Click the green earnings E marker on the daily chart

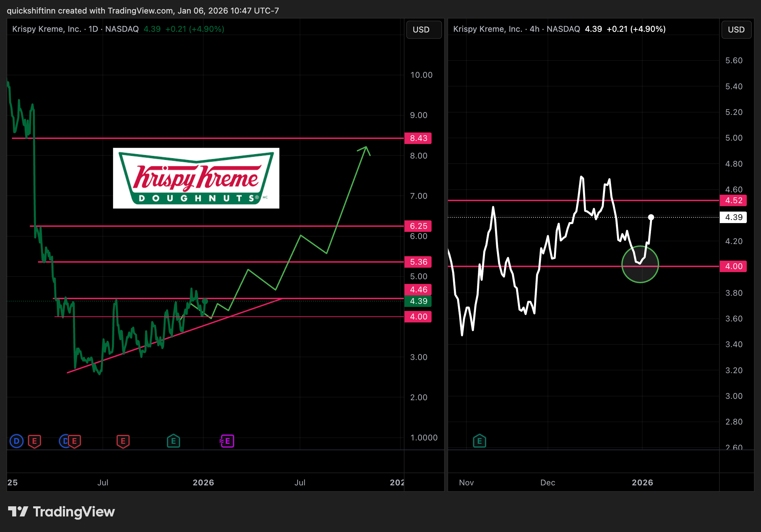(174, 441)
